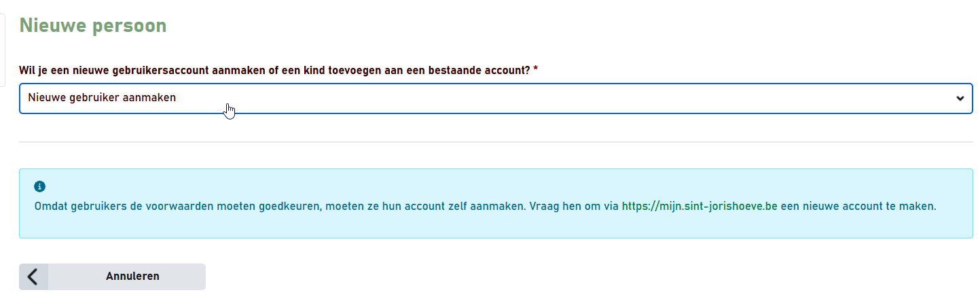Click the horizontal divider line
This screenshot has width=980, height=305.
coord(495,142)
